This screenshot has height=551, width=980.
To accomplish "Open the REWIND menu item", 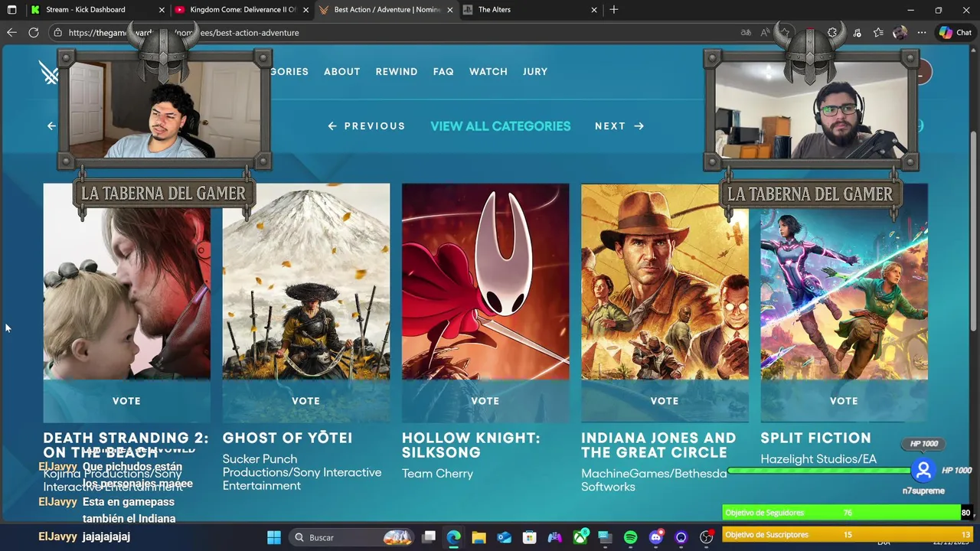I will tap(397, 71).
